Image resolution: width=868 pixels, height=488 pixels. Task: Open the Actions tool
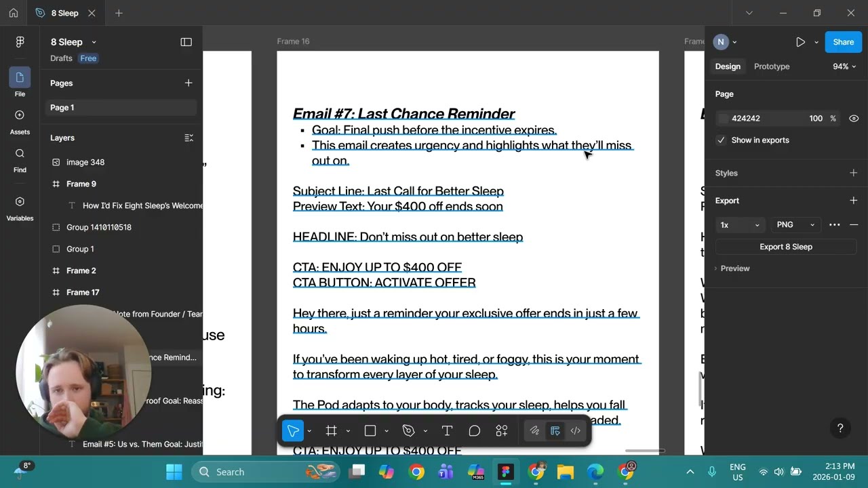coord(502,430)
